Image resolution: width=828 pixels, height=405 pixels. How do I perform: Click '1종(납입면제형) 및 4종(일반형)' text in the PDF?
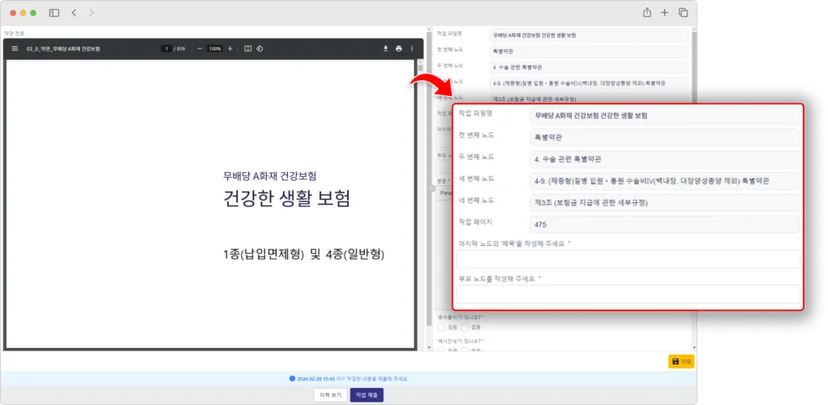point(304,255)
